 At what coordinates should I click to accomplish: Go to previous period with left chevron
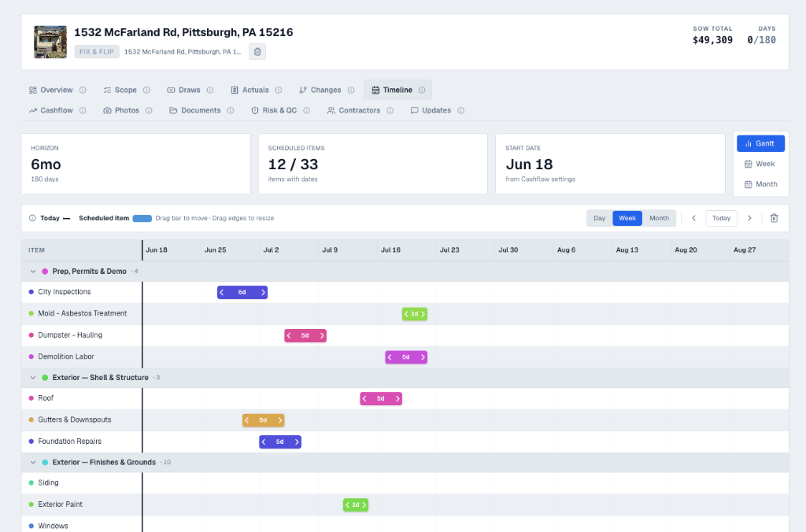tap(694, 218)
